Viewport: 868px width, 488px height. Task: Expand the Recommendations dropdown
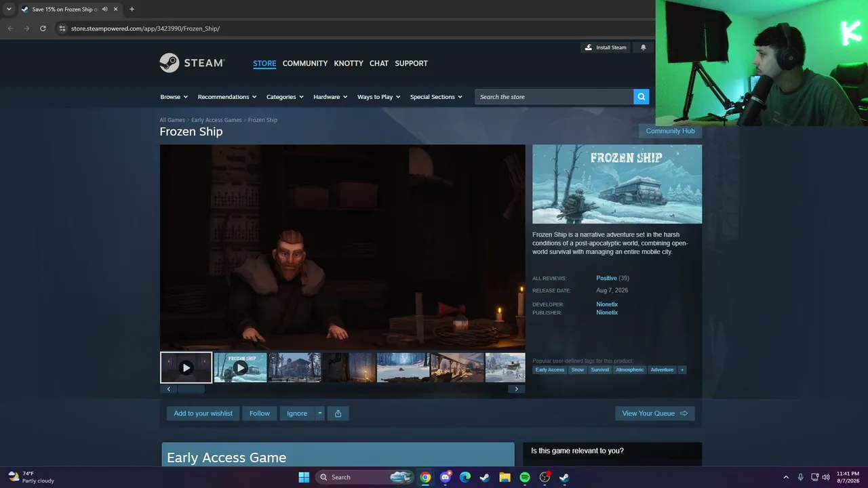227,97
